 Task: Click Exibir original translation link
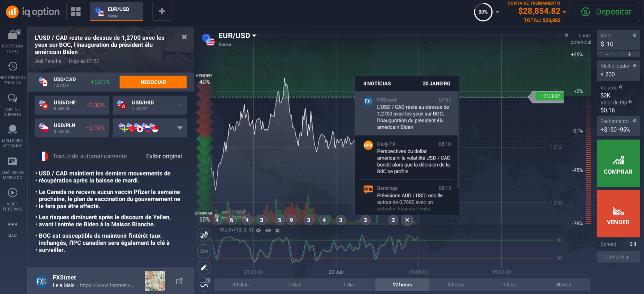[164, 156]
